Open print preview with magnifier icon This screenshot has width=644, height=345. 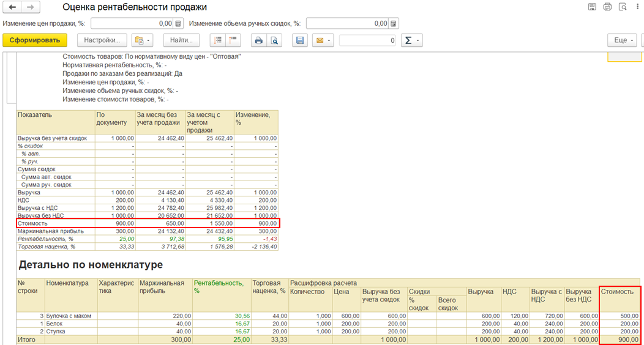tap(274, 40)
